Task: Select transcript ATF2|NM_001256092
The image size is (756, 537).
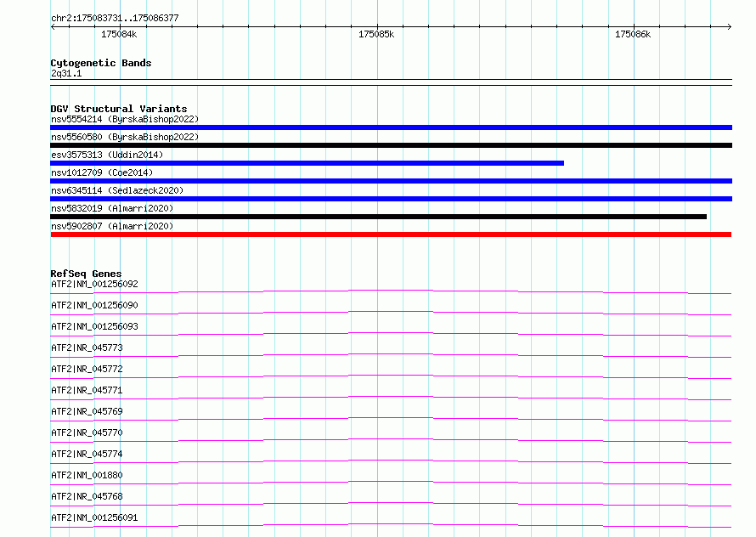Action: pos(94,284)
